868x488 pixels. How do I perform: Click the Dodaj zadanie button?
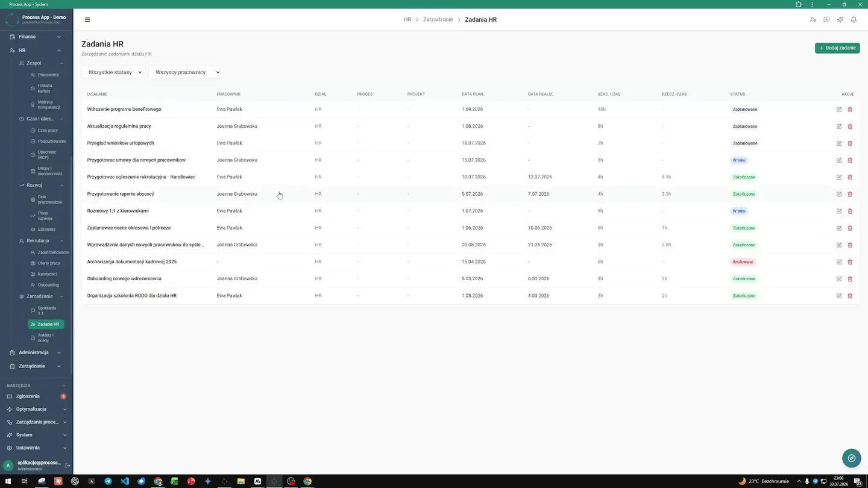pos(837,48)
